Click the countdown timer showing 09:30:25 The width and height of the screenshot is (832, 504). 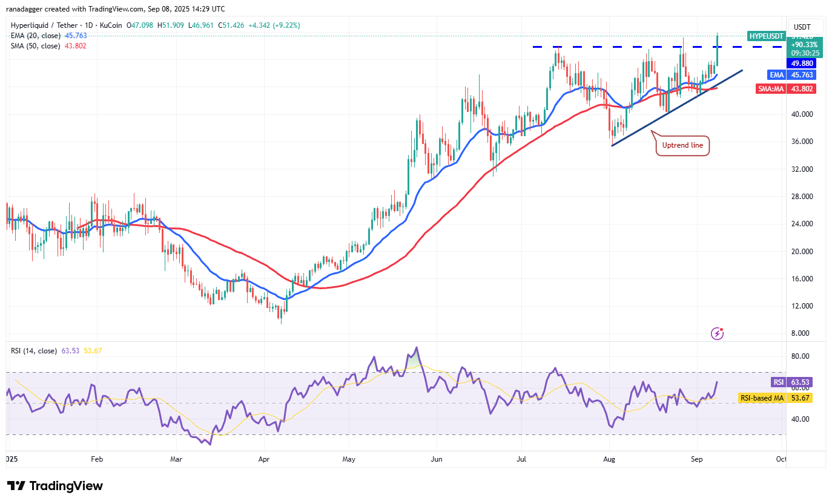(x=805, y=53)
